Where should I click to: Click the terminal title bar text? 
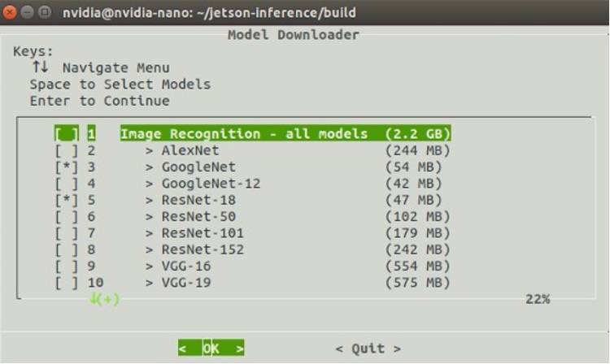209,12
